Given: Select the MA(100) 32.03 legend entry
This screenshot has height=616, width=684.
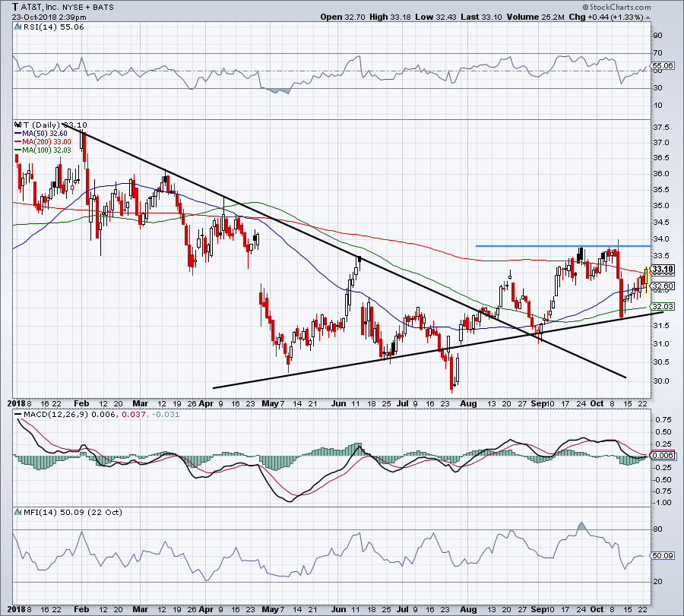Looking at the screenshot, I should 46,150.
